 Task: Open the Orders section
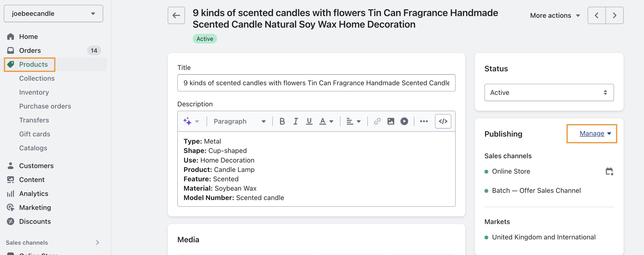tap(30, 51)
